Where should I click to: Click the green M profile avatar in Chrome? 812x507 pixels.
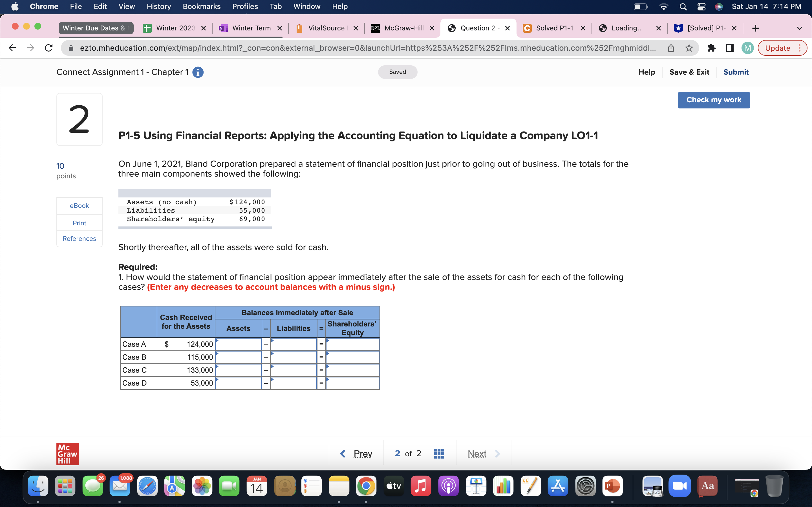pyautogui.click(x=748, y=48)
